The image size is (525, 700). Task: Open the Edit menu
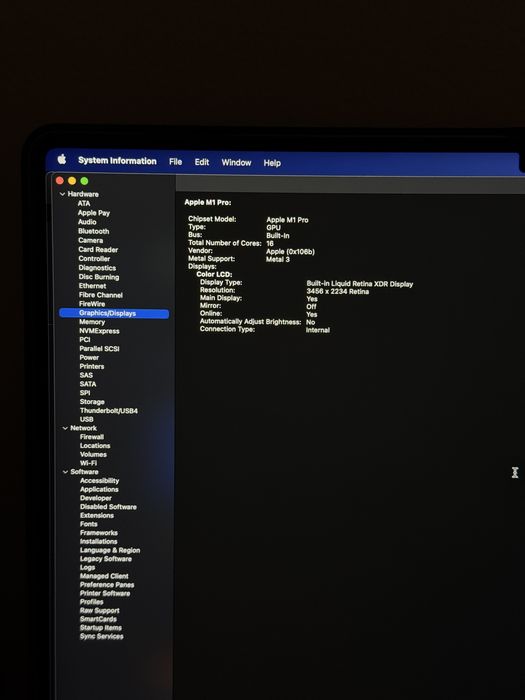click(202, 162)
